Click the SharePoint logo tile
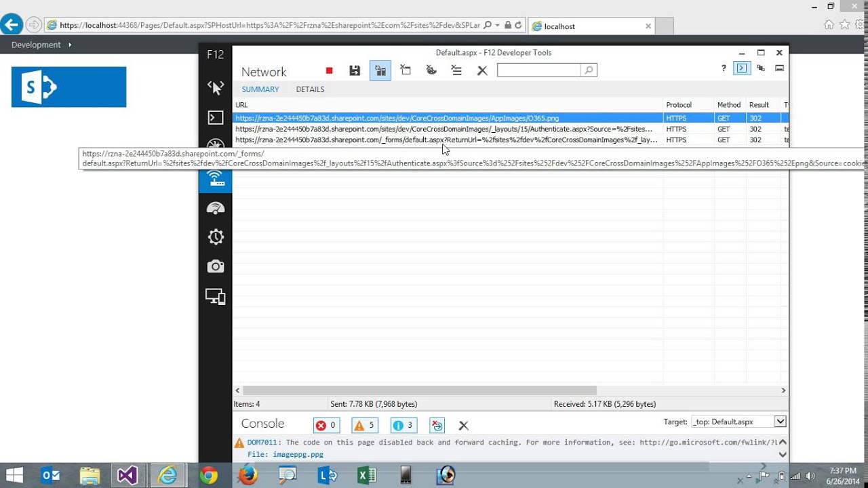This screenshot has height=488, width=868. coord(68,87)
